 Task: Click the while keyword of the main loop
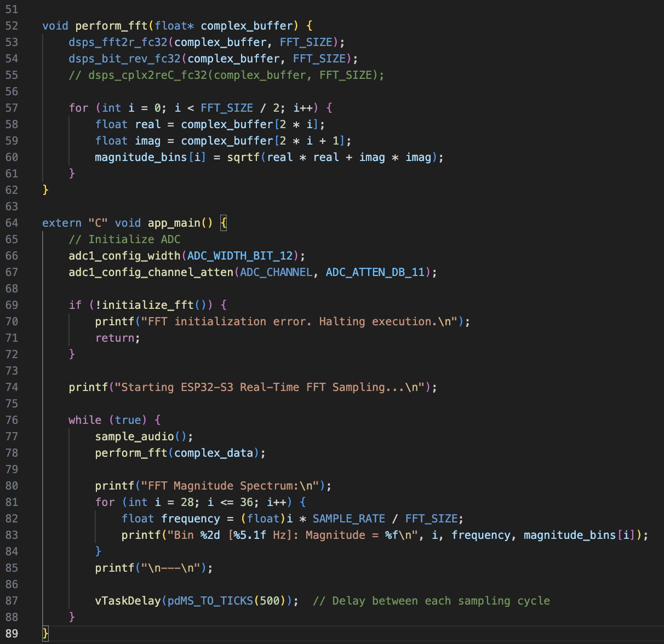pyautogui.click(x=85, y=420)
